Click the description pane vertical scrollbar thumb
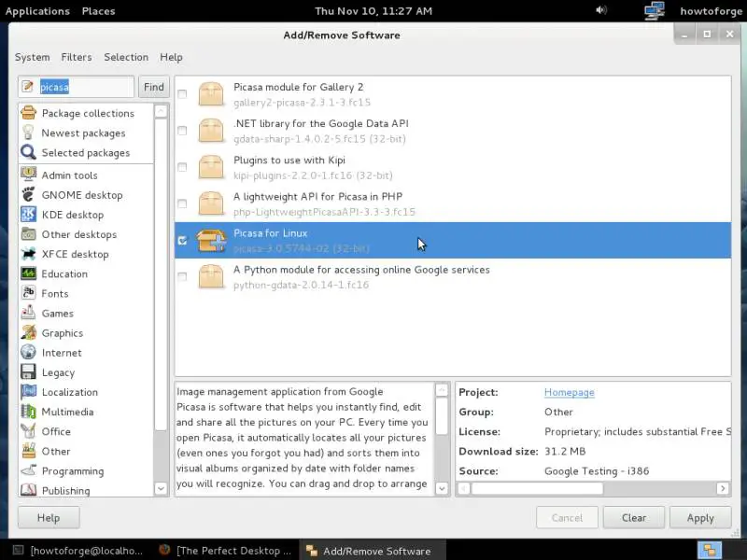This screenshot has height=560, width=747. pos(442,416)
